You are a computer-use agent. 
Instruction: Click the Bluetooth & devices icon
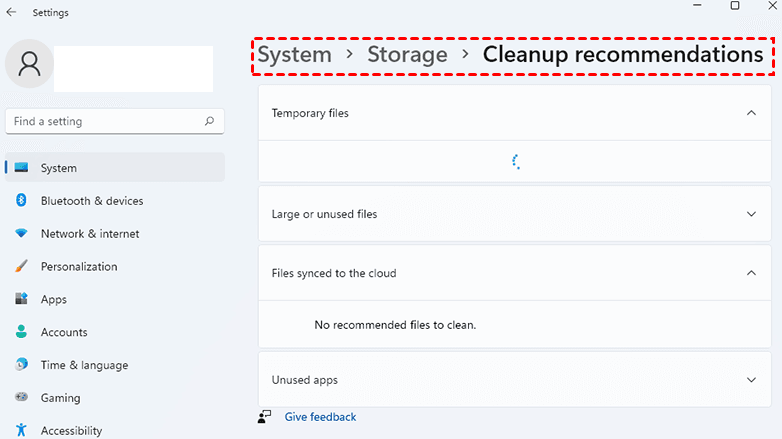tap(20, 201)
